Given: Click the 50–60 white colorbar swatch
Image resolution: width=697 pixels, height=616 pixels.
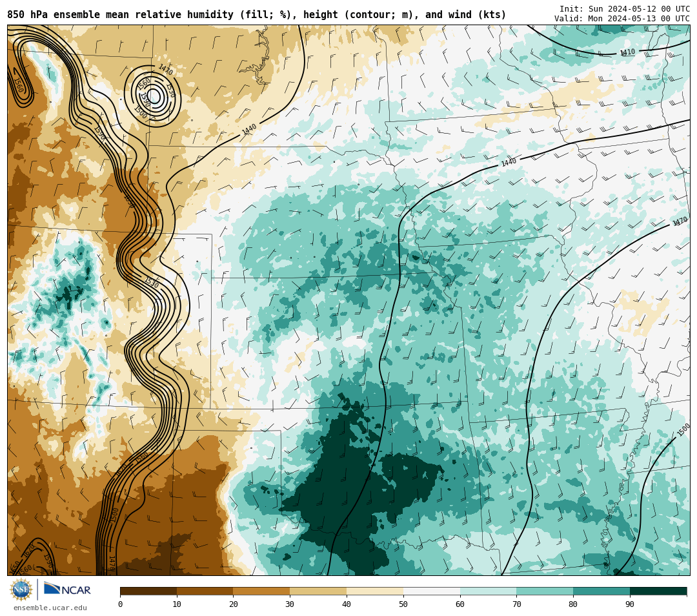Looking at the screenshot, I should coord(432,591).
